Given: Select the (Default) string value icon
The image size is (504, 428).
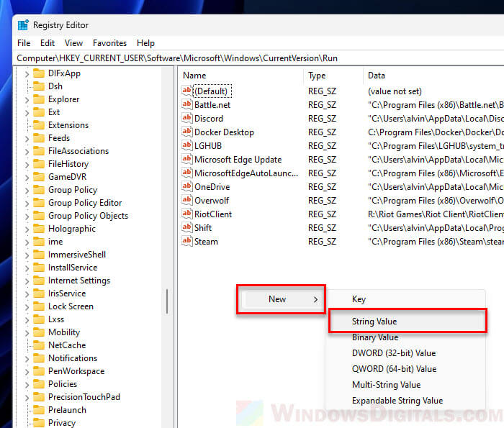Looking at the screenshot, I should (186, 91).
